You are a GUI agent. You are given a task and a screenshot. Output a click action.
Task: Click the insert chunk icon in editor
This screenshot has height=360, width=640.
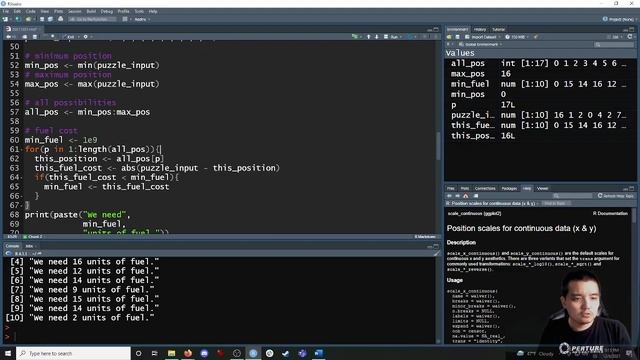(355, 37)
